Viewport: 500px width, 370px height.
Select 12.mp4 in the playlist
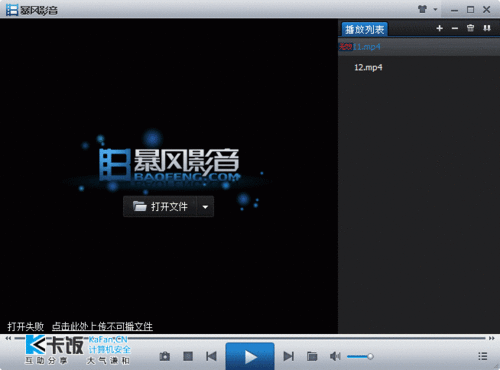pos(419,67)
